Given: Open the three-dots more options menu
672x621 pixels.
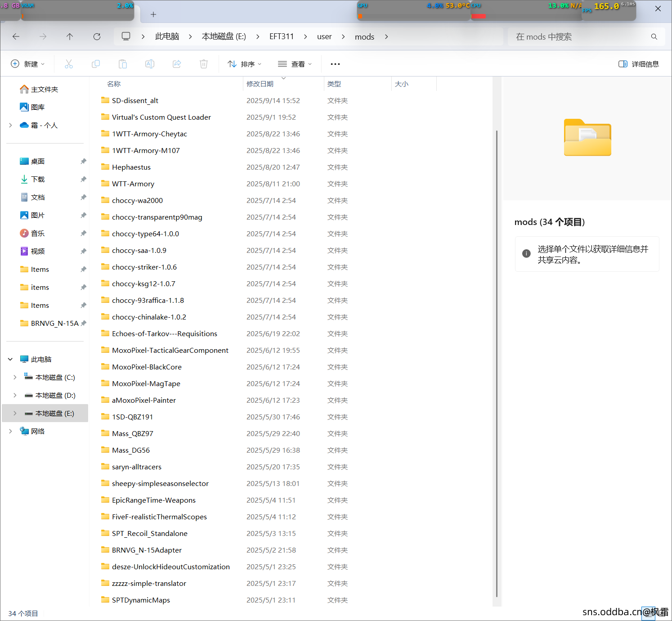Looking at the screenshot, I should [x=335, y=64].
